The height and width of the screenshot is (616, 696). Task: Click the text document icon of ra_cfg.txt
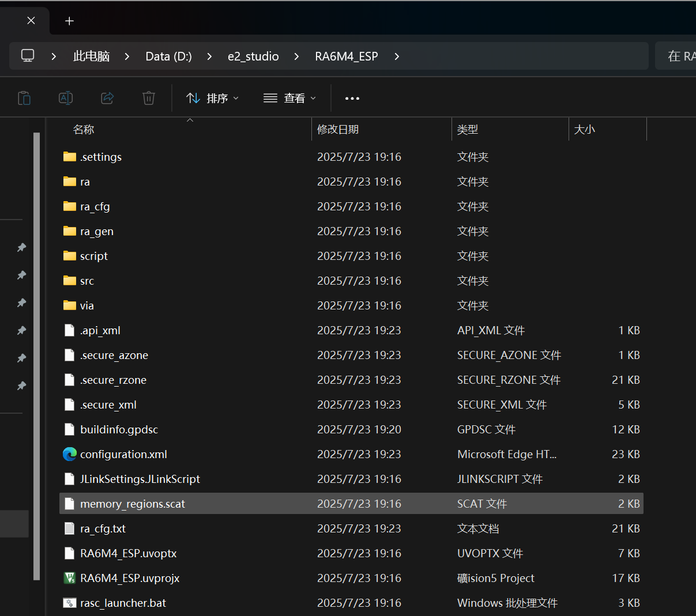pyautogui.click(x=70, y=528)
